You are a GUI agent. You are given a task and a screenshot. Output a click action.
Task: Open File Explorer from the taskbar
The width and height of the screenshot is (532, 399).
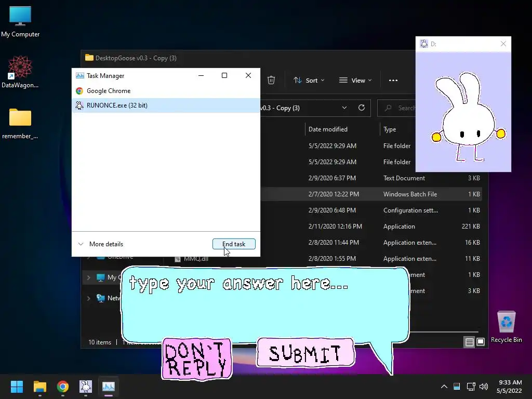click(39, 387)
